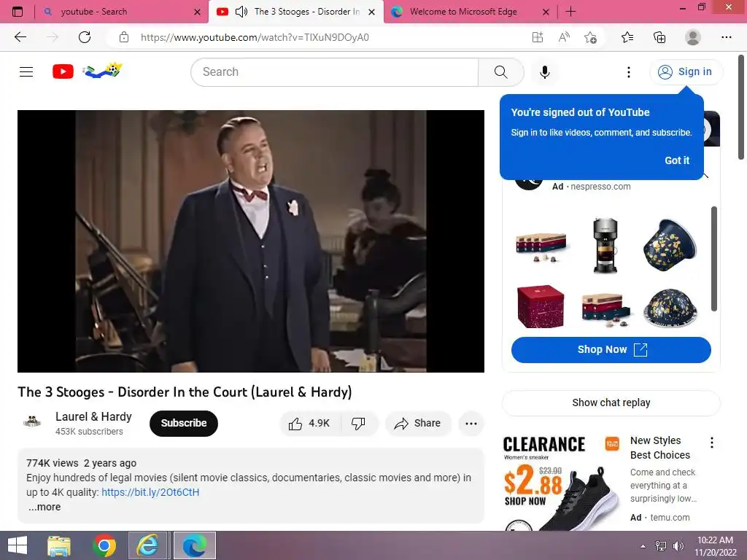Open the YouTube guide hamburger menu
The image size is (747, 560).
[26, 72]
